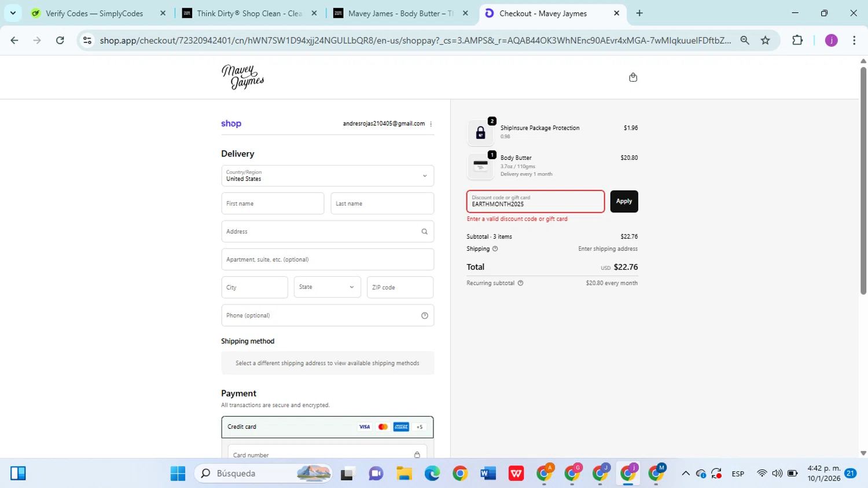Open the taskbar clock and date

coord(824,474)
